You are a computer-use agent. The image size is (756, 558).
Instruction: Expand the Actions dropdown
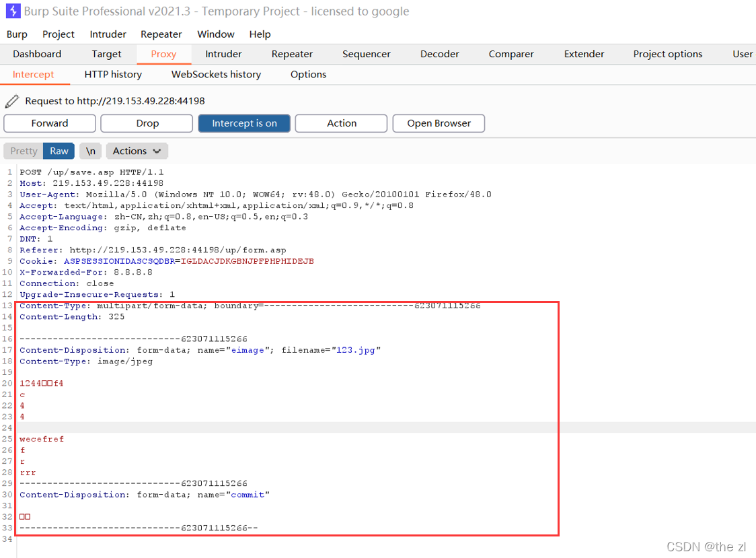[x=137, y=151]
